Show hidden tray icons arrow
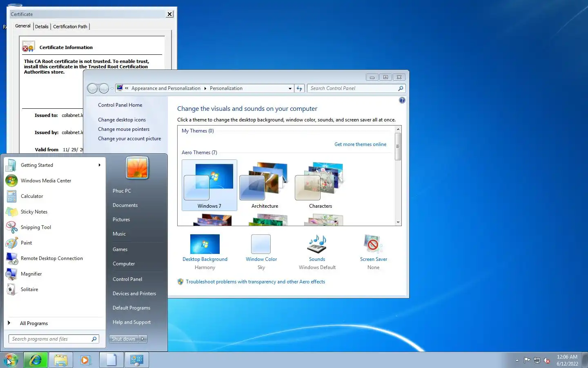 tap(517, 360)
